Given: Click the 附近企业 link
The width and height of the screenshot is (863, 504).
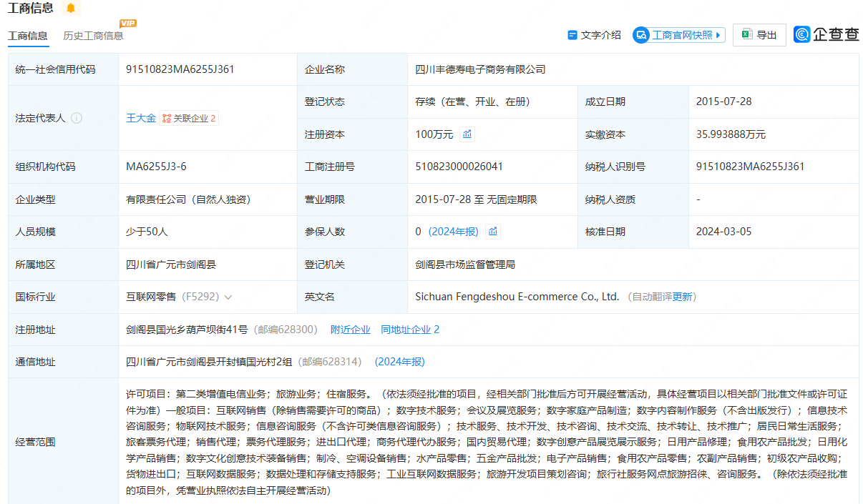Looking at the screenshot, I should (x=351, y=330).
